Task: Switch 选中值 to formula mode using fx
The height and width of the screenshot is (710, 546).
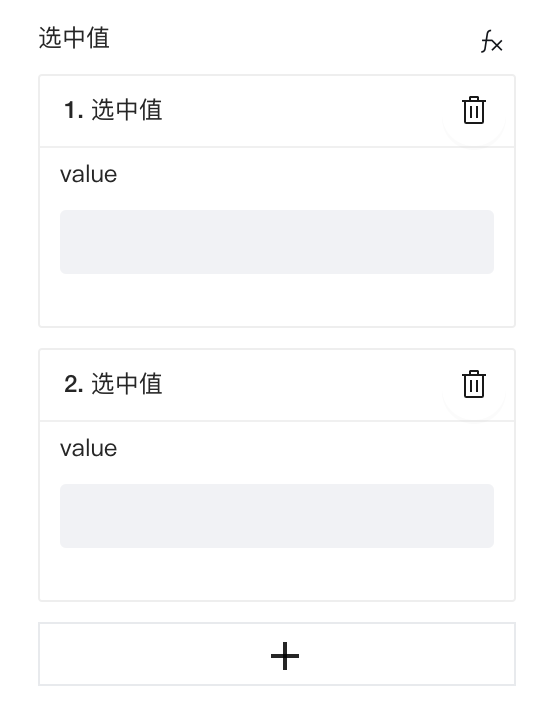Action: pos(491,42)
